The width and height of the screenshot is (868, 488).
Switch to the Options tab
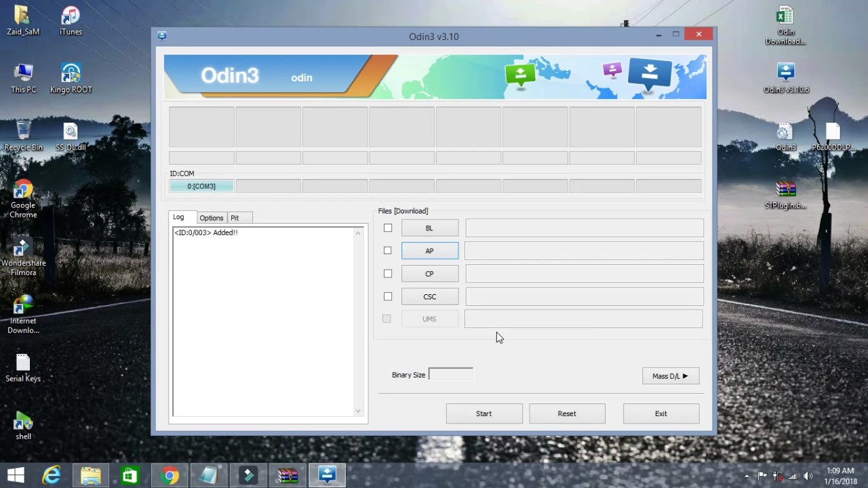click(212, 218)
